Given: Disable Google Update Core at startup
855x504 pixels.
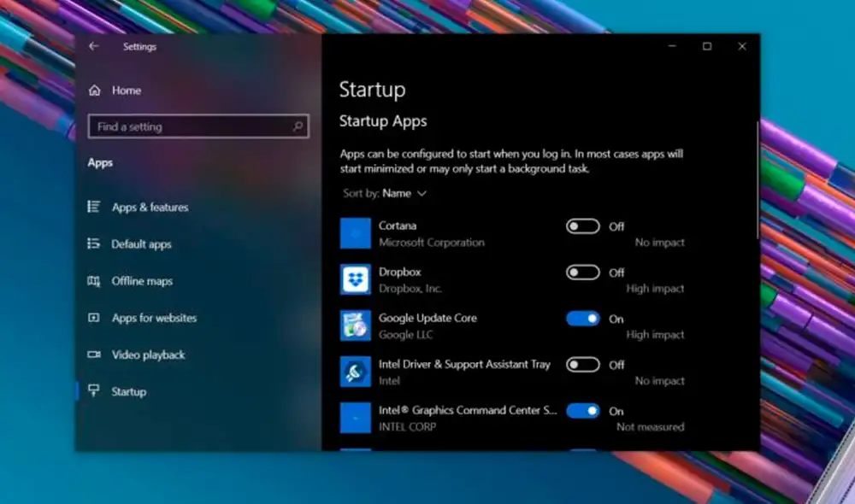Looking at the screenshot, I should pos(582,318).
